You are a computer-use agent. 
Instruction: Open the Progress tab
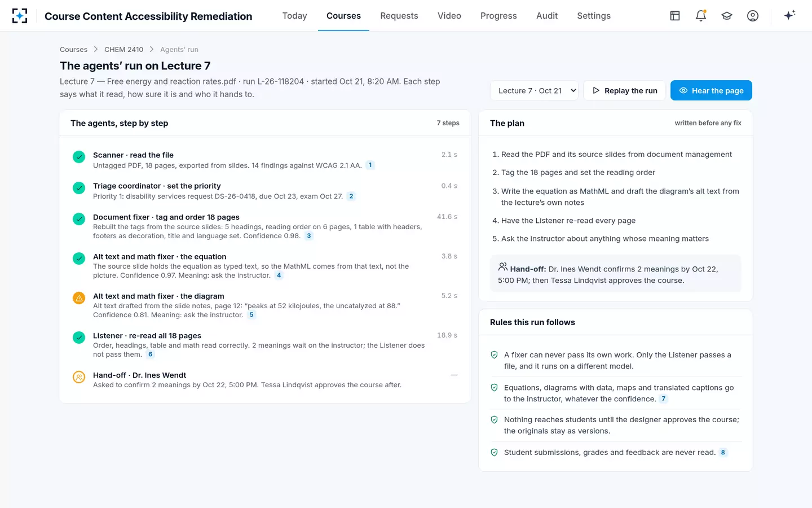[498, 16]
